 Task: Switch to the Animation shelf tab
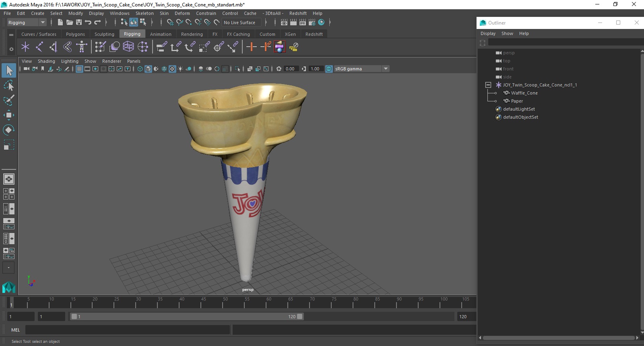(x=161, y=34)
